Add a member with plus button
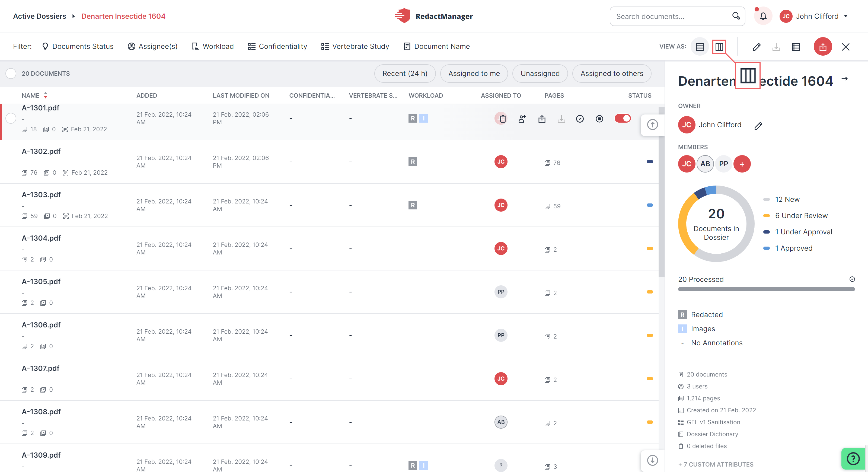 [742, 164]
